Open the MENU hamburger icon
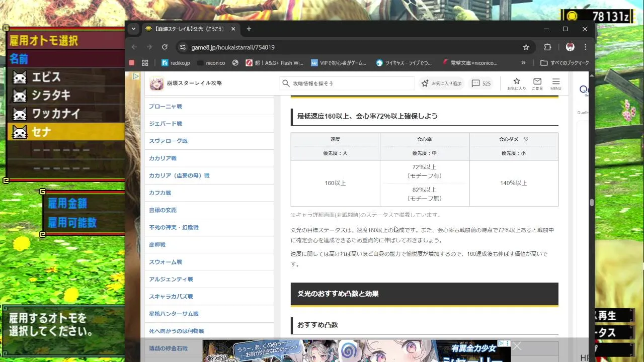Screen dimensions: 644x362 point(555,83)
